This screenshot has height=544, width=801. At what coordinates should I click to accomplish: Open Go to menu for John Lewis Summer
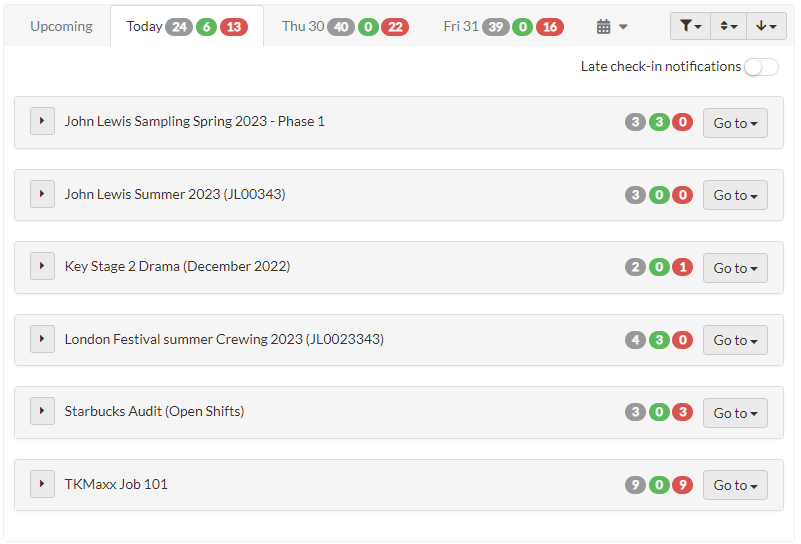(735, 195)
